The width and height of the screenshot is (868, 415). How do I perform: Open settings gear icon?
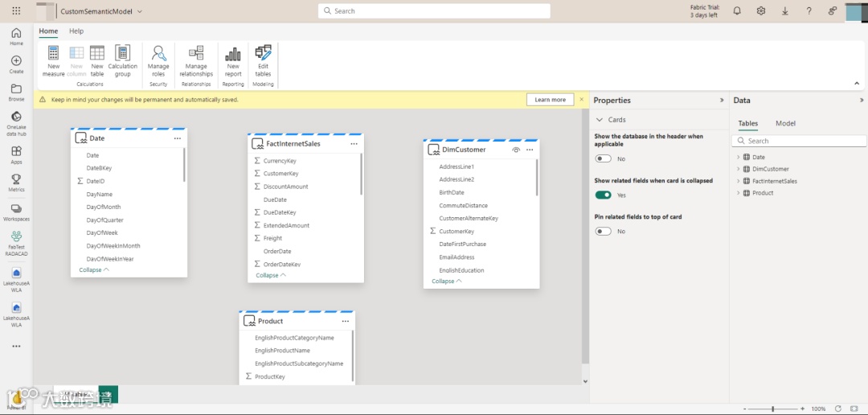click(x=761, y=11)
